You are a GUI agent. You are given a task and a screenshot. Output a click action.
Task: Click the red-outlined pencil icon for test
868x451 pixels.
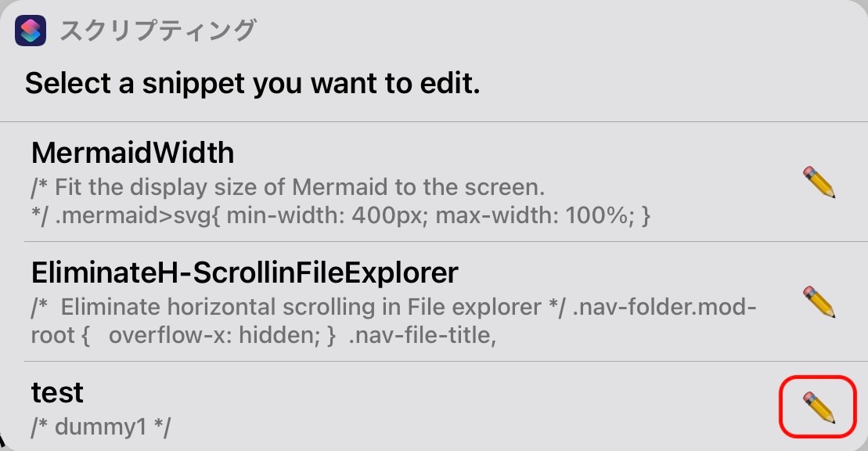coord(819,407)
